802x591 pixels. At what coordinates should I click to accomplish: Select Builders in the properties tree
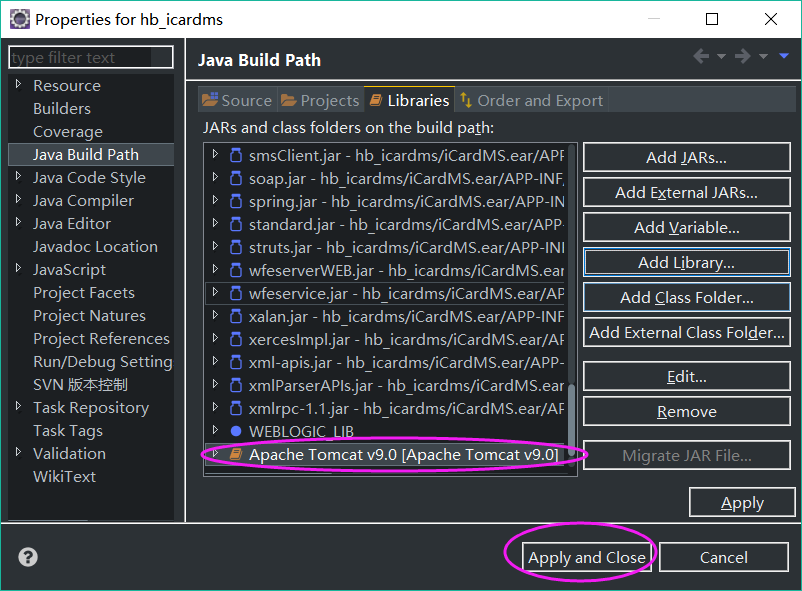[62, 108]
